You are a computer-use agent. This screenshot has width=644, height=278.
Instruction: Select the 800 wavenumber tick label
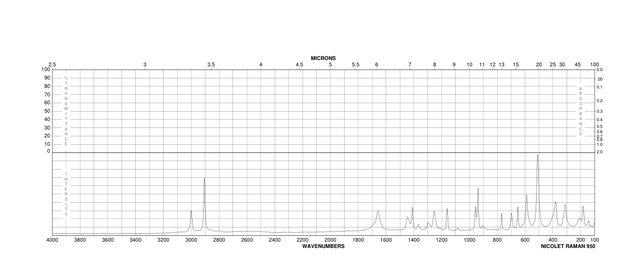click(497, 240)
